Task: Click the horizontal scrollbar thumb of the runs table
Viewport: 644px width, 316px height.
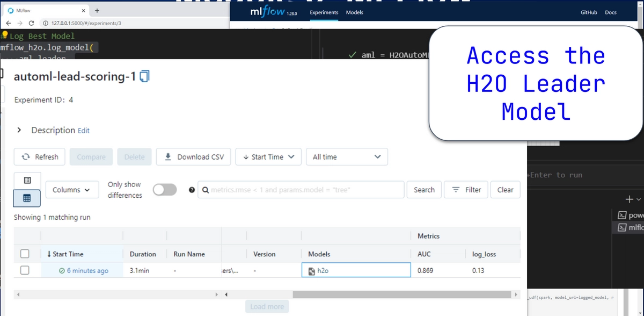Action: [401, 294]
